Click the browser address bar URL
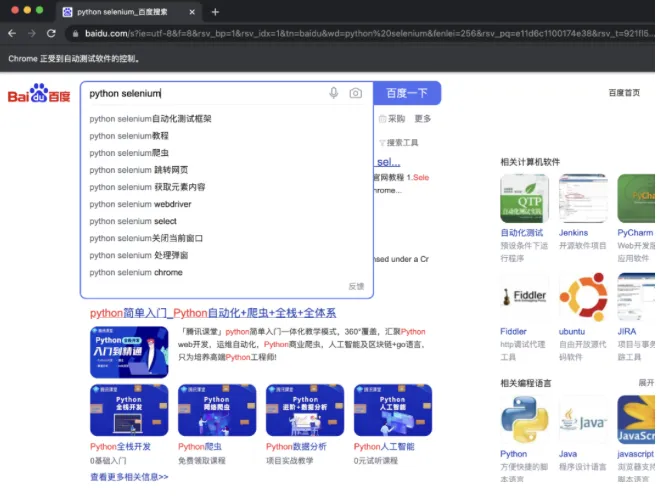Viewport: 658px width, 498px height. point(368,34)
